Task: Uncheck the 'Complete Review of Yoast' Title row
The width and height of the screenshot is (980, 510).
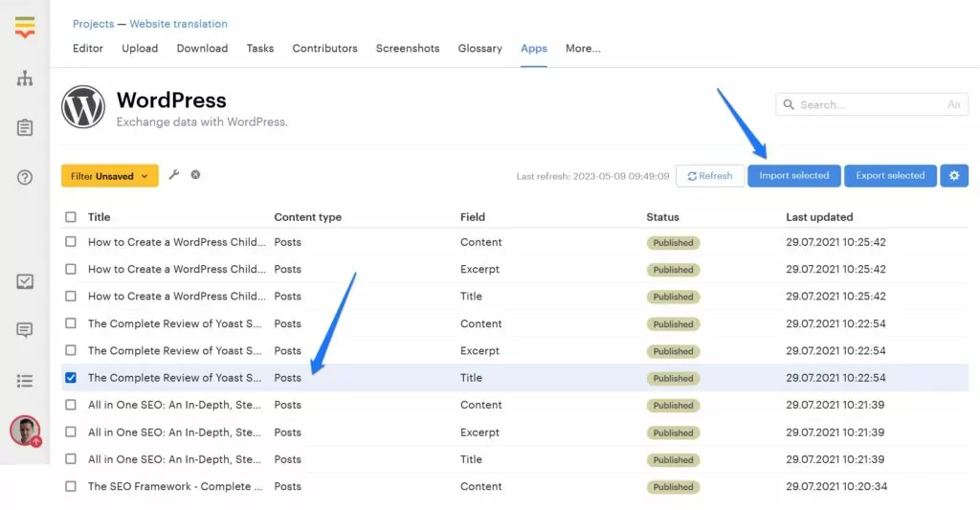Action: click(71, 378)
